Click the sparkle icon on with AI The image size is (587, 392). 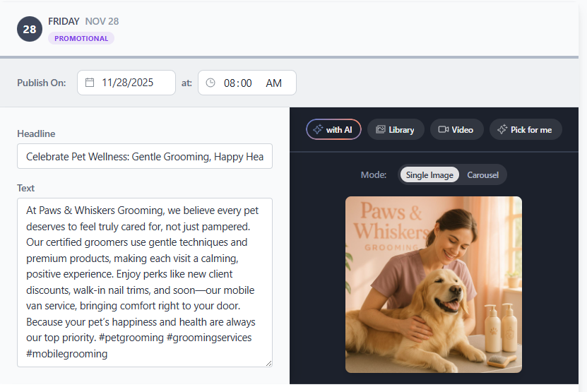318,130
